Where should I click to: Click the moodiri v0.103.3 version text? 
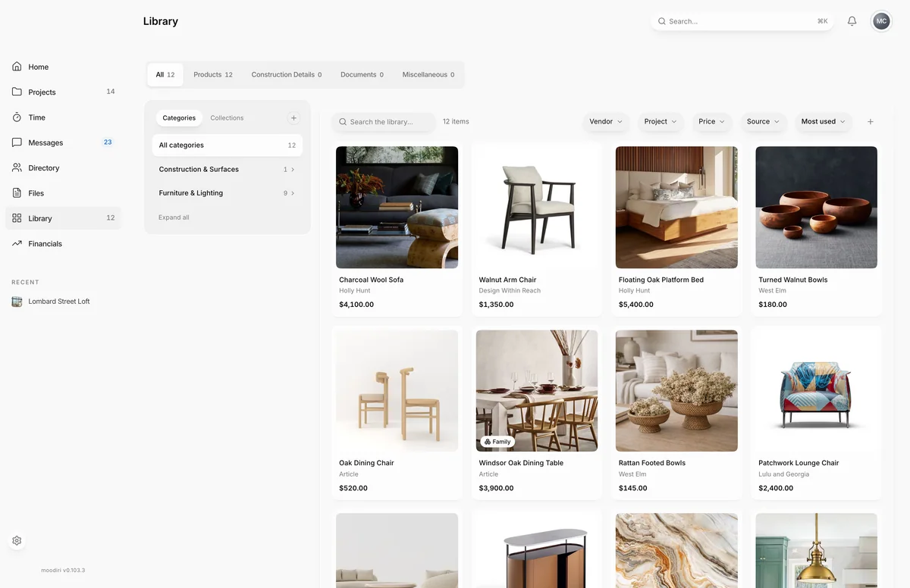(x=63, y=570)
